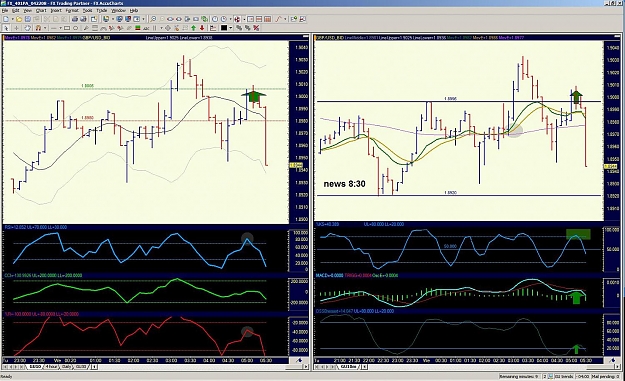Click scroll right arrow of left chart scrollbar
The width and height of the screenshot is (625, 381).
[306, 367]
